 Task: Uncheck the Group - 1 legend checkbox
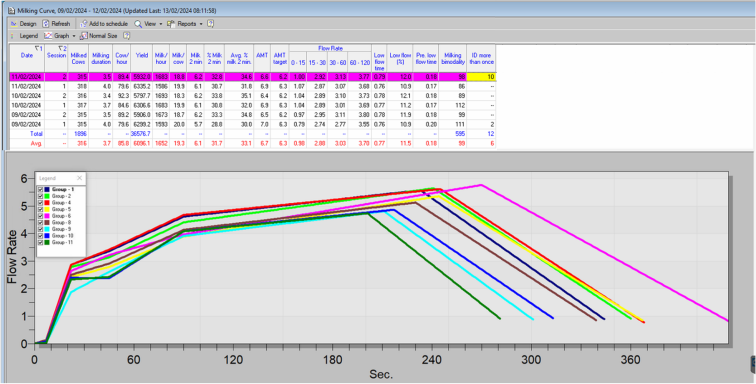40,190
